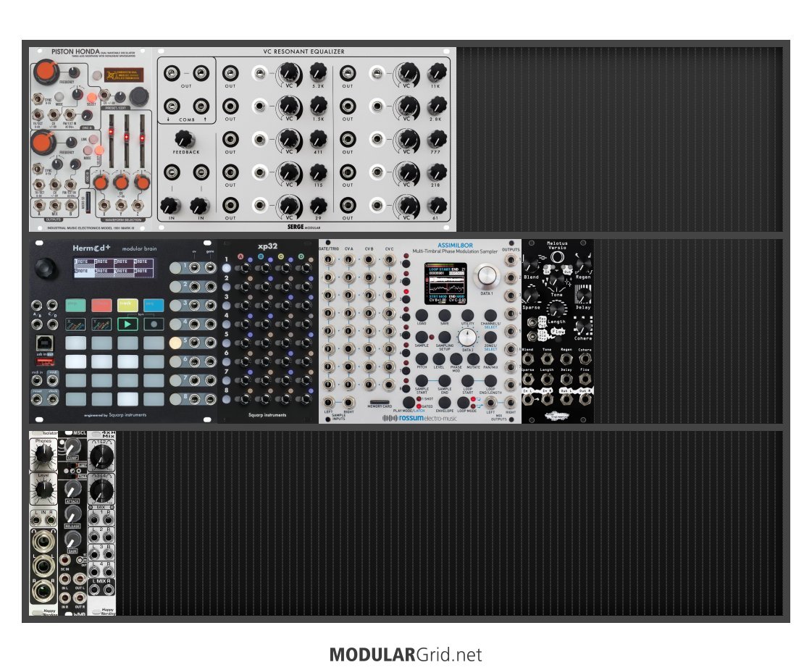Image resolution: width=812 pixels, height=670 pixels.
Task: Click the MSCL SC IN jack
Action: [x=66, y=560]
